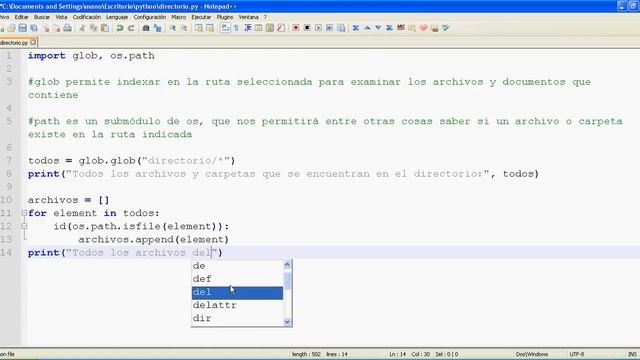Image resolution: width=640 pixels, height=360 pixels.
Task: Click the Zoom In icon
Action: tap(172, 28)
